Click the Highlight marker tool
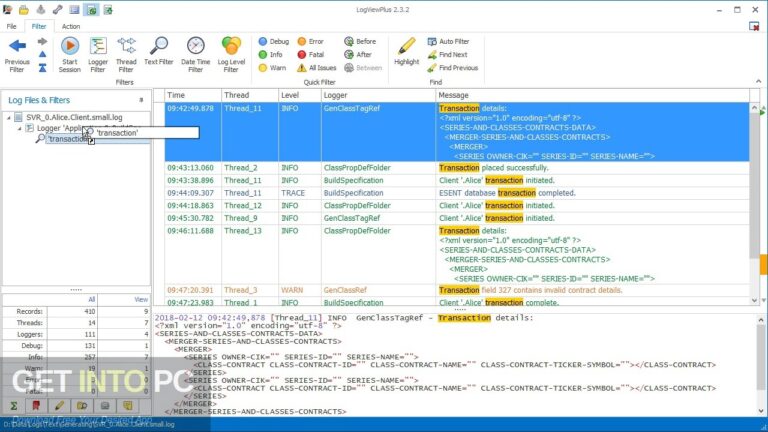Viewport: 768px width, 432px height. [x=407, y=51]
